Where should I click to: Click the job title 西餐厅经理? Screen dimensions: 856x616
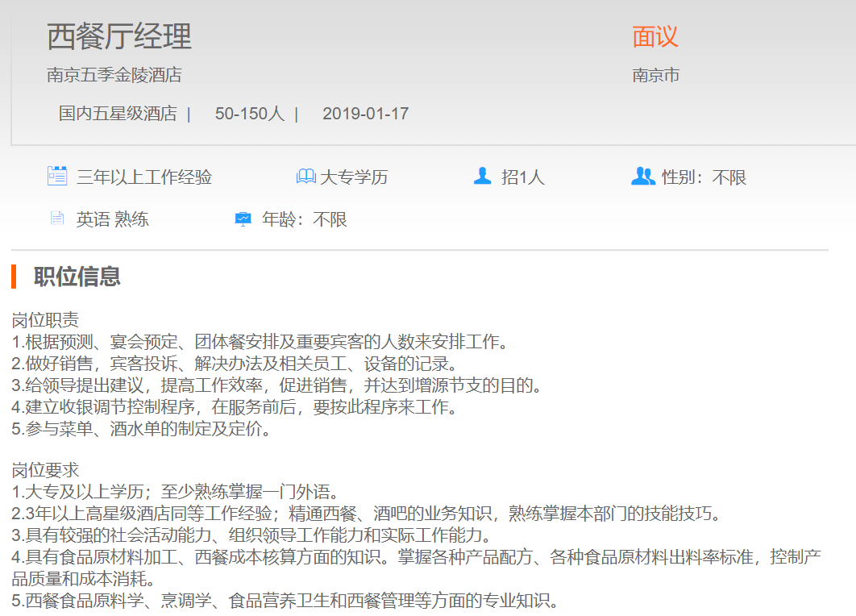[x=119, y=37]
